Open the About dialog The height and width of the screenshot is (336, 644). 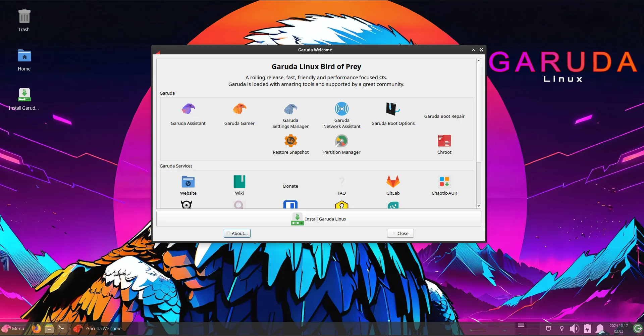tap(237, 233)
